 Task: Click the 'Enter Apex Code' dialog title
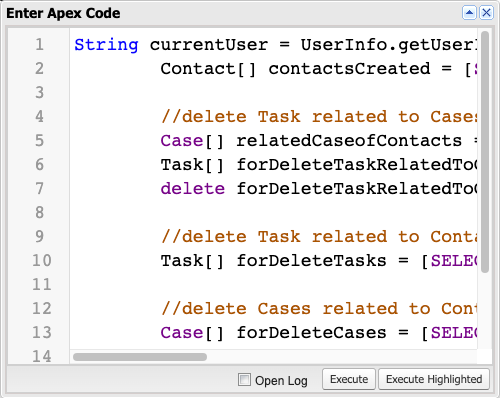point(63,13)
